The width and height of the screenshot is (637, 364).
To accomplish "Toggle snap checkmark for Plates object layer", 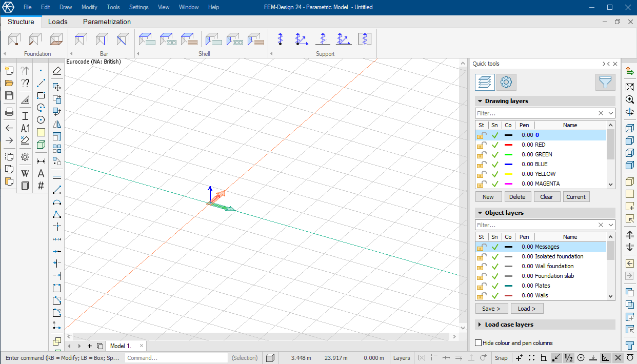I will pos(495,286).
